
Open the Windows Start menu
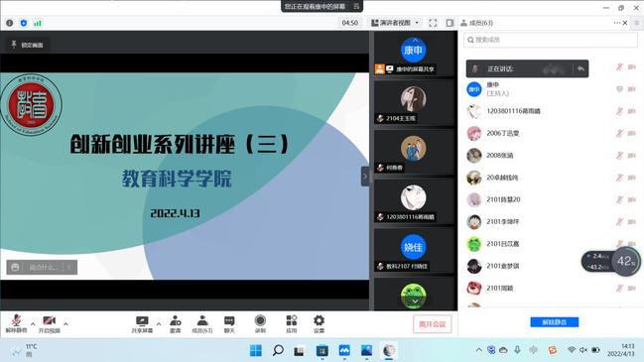click(255, 350)
